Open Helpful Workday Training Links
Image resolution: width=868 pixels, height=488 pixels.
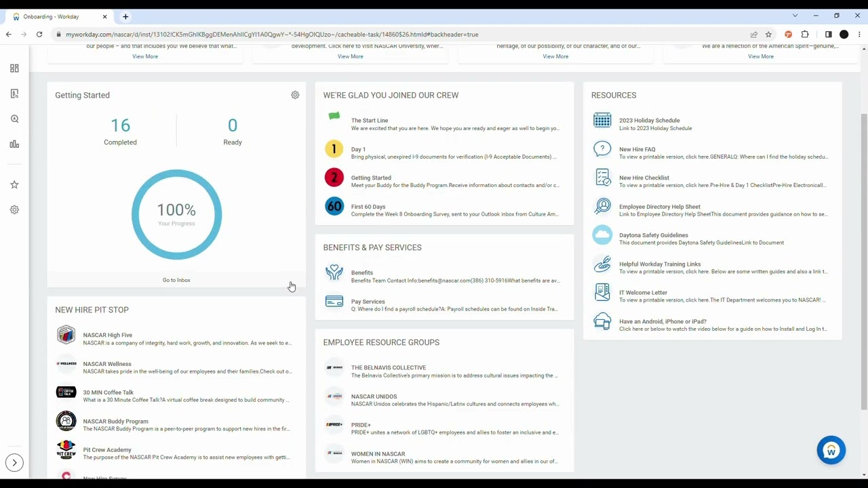tap(660, 264)
